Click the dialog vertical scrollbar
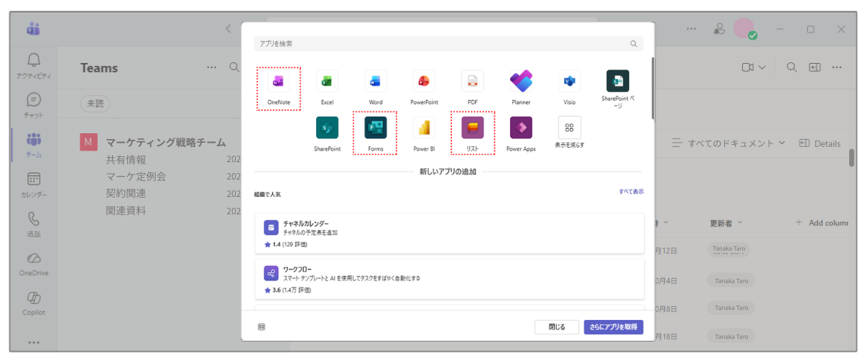Viewport: 868px width, 362px height. pyautogui.click(x=652, y=87)
